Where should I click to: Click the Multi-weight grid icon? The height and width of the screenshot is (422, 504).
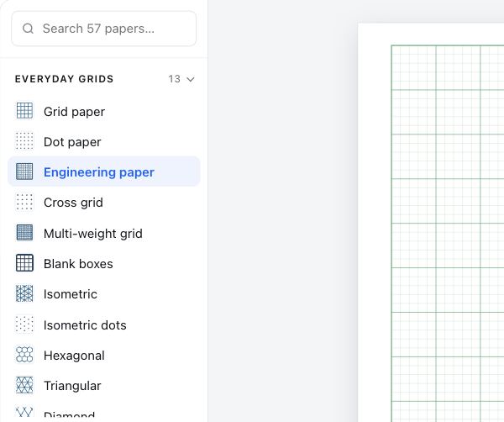tap(24, 233)
